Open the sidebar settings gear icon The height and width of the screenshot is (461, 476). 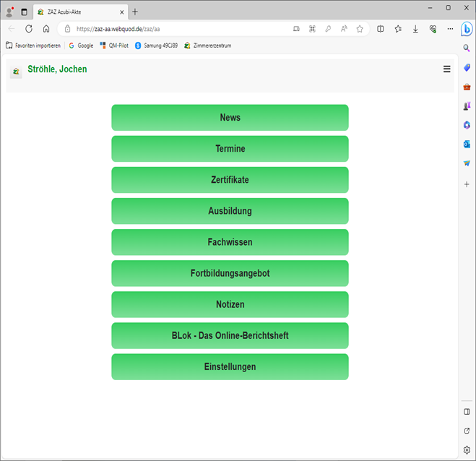(x=467, y=450)
